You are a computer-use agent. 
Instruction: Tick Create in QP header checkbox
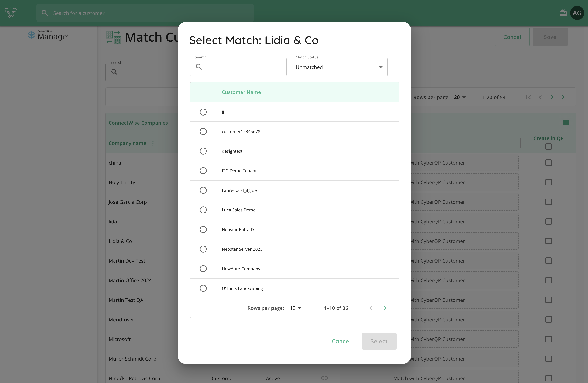(x=548, y=147)
